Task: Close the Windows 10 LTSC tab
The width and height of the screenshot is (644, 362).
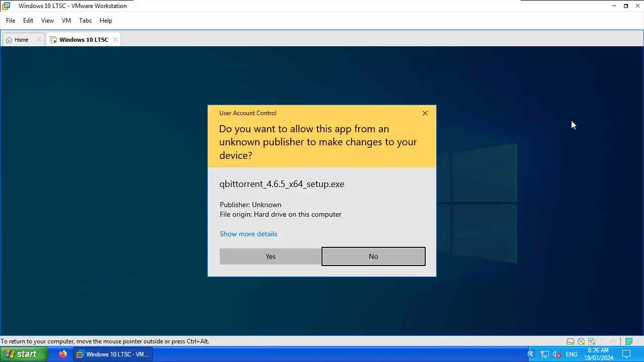Action: pyautogui.click(x=115, y=40)
